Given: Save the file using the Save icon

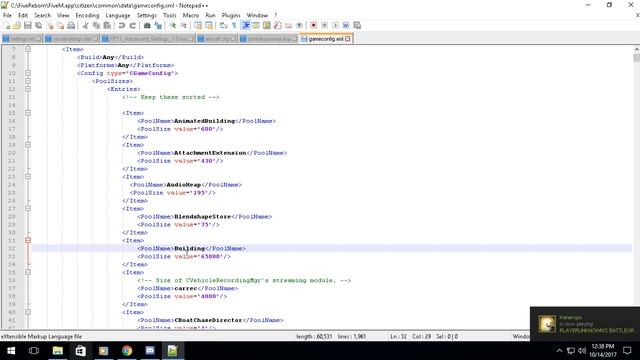Looking at the screenshot, I should (28, 25).
